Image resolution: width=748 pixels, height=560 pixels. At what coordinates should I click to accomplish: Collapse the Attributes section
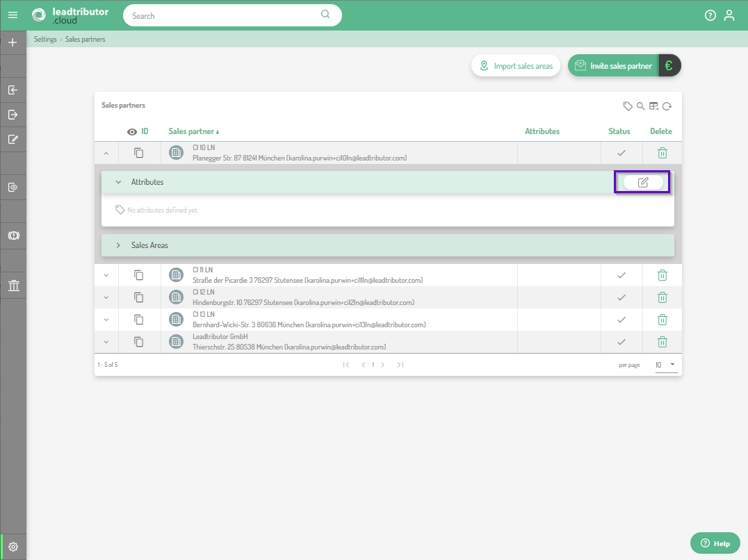coord(118,182)
